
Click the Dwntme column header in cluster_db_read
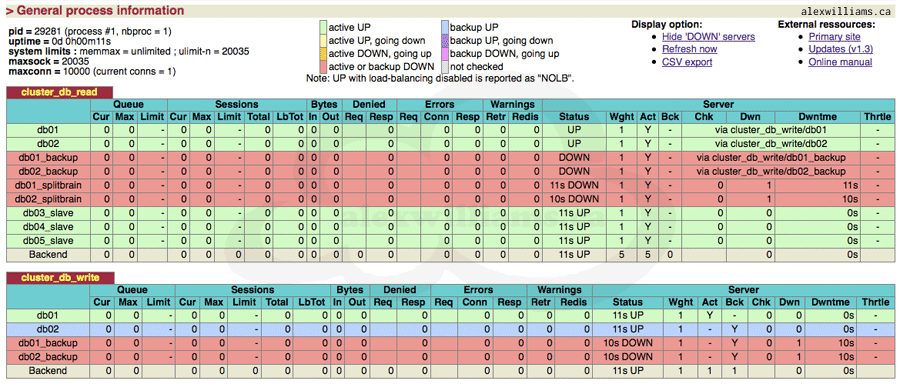click(817, 117)
